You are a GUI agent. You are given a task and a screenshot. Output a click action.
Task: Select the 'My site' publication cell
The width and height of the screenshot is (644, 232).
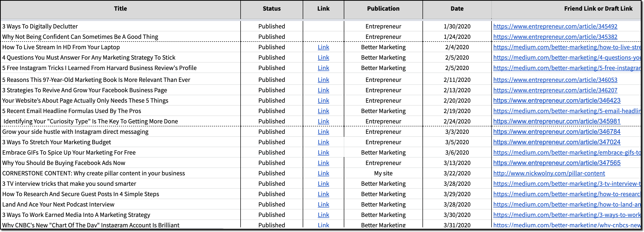[x=383, y=174]
